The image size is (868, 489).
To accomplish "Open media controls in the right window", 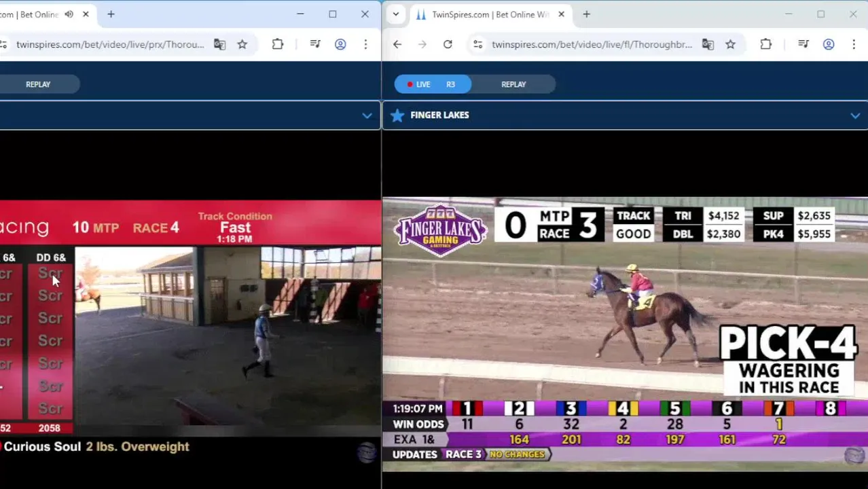I will click(x=803, y=44).
